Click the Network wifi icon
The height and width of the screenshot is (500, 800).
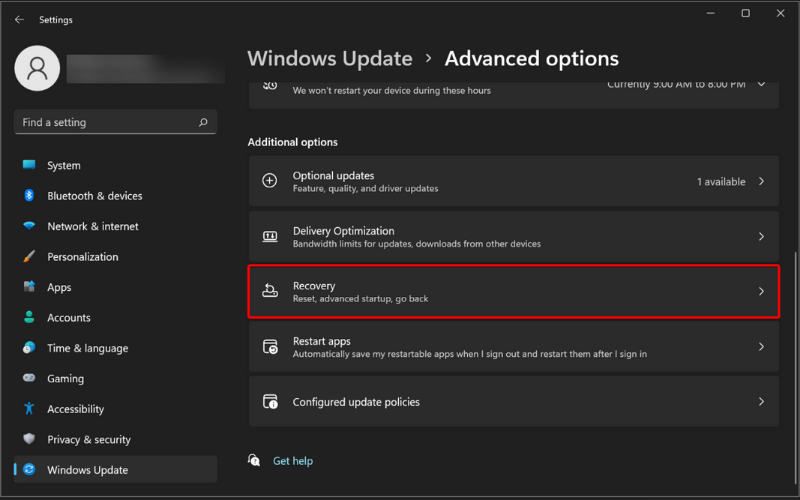tap(29, 226)
